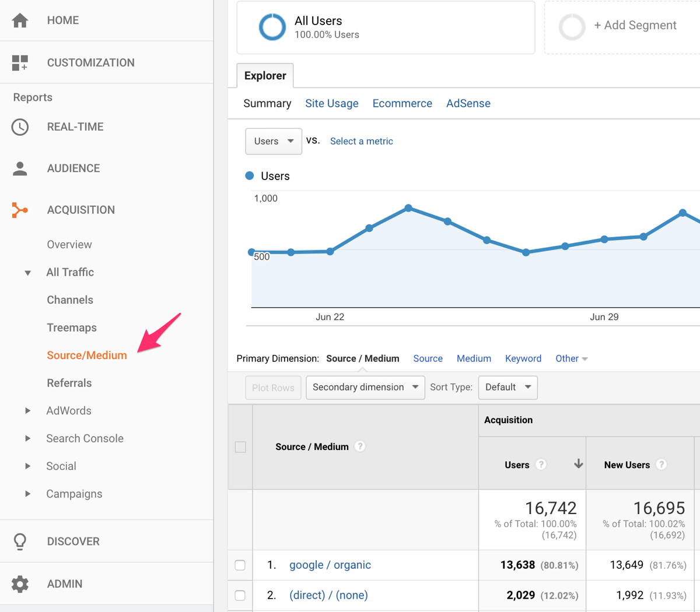Viewport: 700px width, 612px height.
Task: Click the peak data point on Users chart
Action: (x=408, y=208)
